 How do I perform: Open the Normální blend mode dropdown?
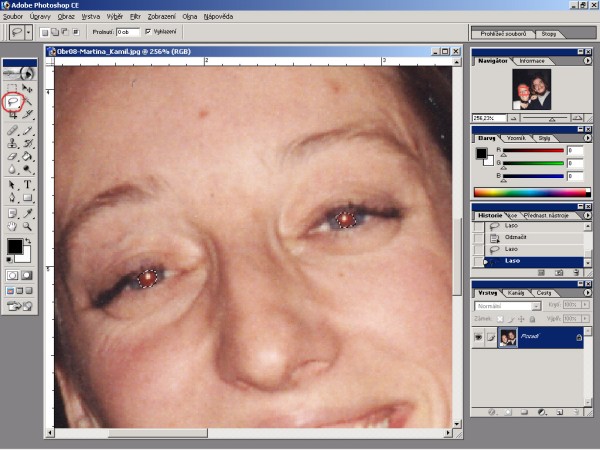[505, 305]
